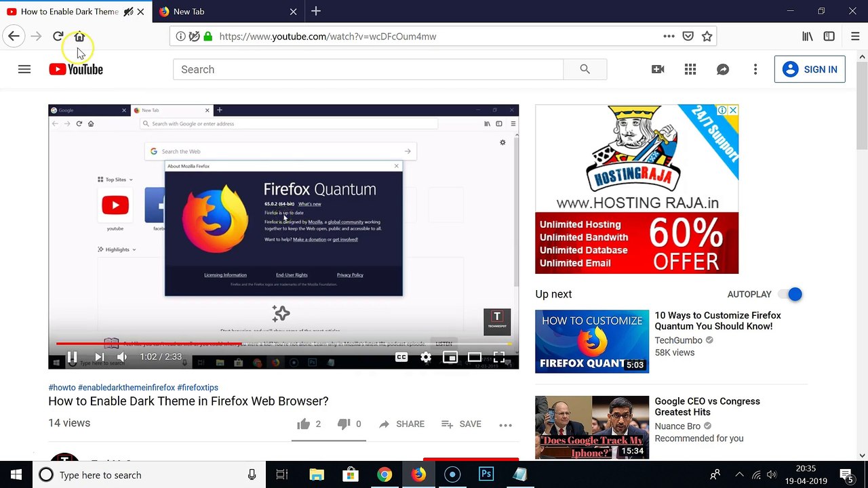Image resolution: width=868 pixels, height=488 pixels.
Task: Open a new browser tab with plus button
Action: [x=316, y=11]
